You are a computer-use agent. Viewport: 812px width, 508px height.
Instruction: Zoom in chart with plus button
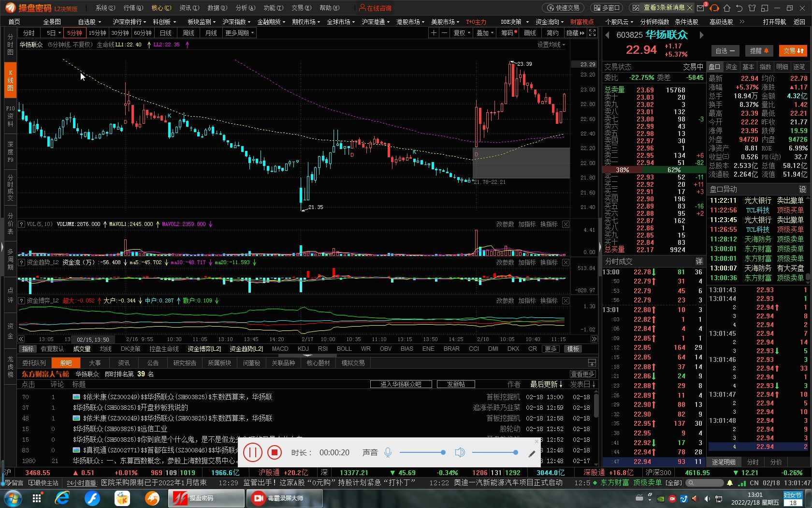(x=434, y=33)
